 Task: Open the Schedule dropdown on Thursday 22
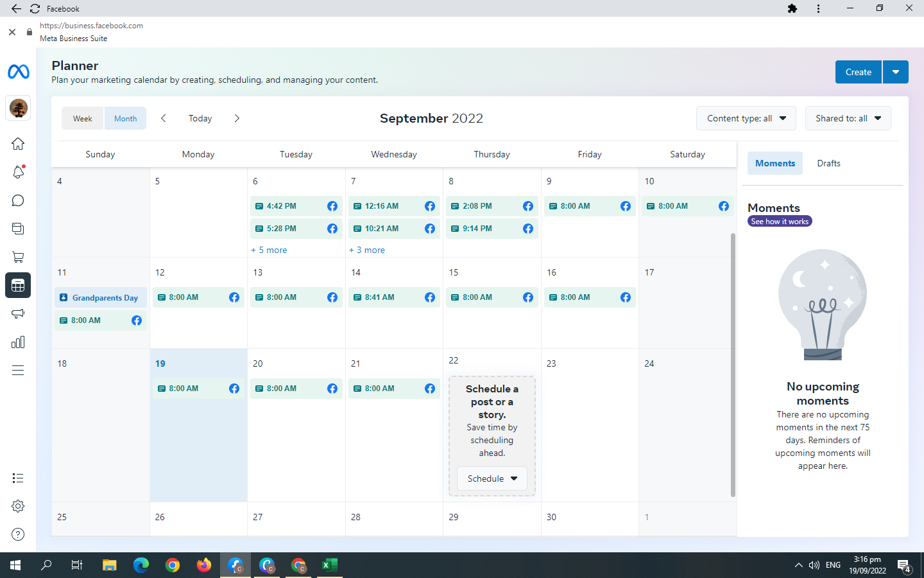click(x=492, y=478)
